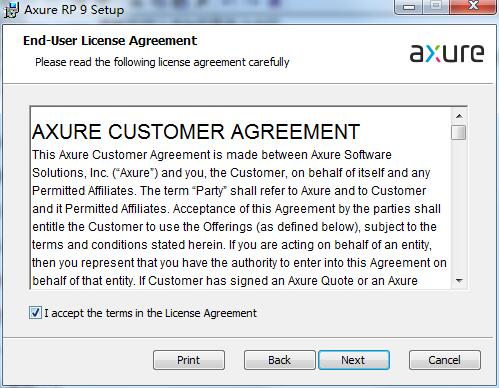Click the license text scroll down arrow
Screen dimensions: 499x388
(459, 281)
